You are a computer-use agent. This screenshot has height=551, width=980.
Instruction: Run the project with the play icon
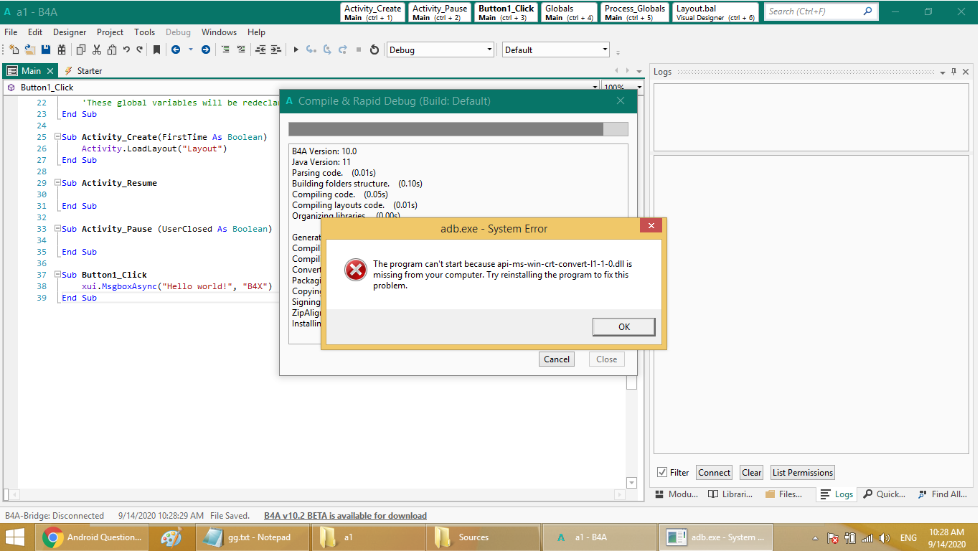(296, 50)
